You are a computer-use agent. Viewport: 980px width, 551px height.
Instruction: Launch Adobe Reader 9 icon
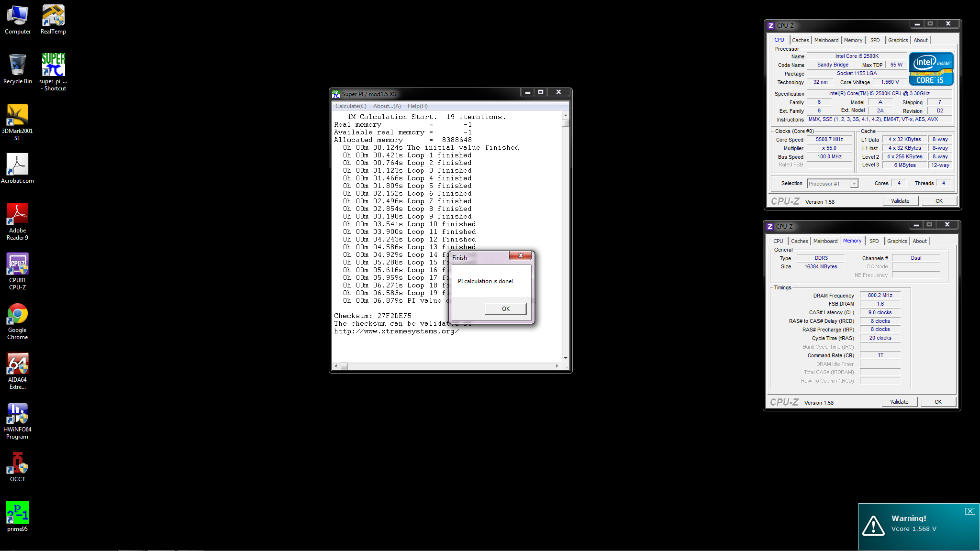pyautogui.click(x=17, y=221)
